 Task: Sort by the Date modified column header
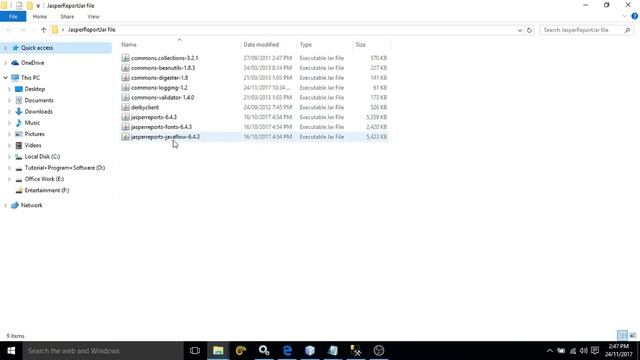click(x=261, y=44)
